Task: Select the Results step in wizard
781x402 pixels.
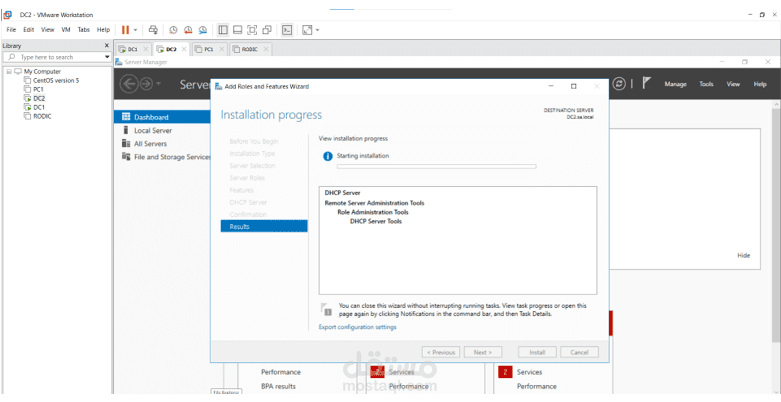Action: (264, 227)
